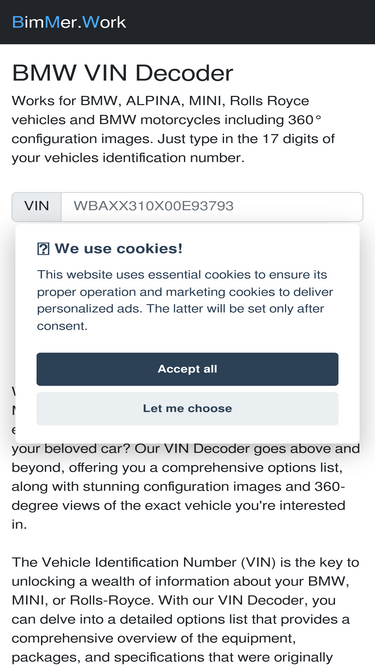Image resolution: width=375 pixels, height=667 pixels.
Task: Click the '17 digits' sentence in the intro
Action: (173, 139)
